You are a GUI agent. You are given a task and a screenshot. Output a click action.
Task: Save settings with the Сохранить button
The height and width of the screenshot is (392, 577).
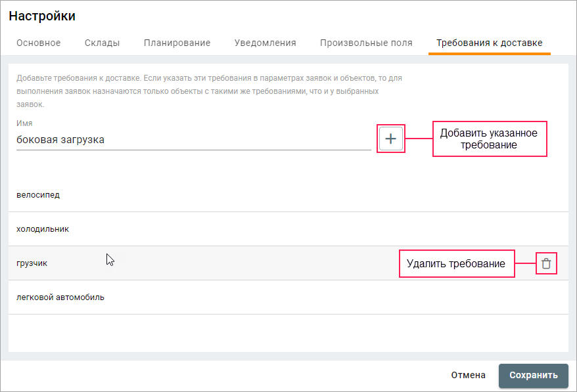coord(534,376)
